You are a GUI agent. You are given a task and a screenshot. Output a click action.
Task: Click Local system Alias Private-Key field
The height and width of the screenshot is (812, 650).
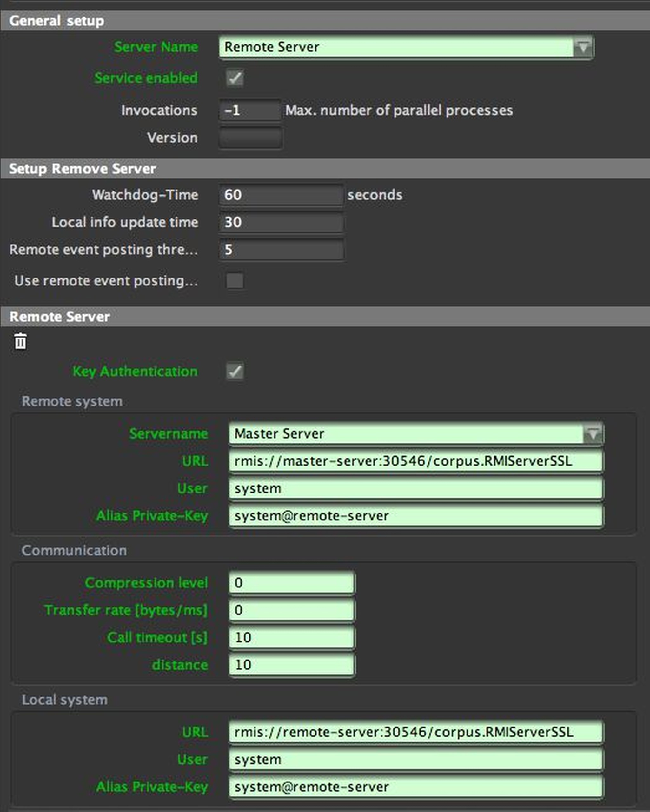point(415,787)
